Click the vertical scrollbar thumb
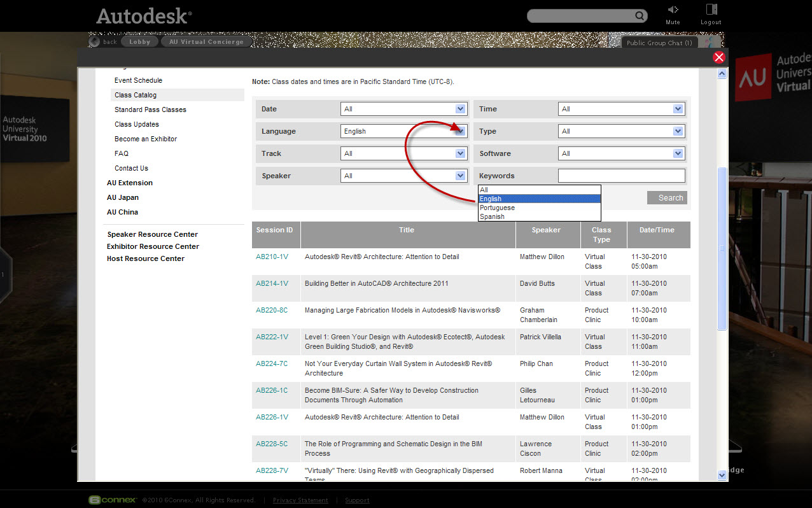This screenshot has height=508, width=812. (x=722, y=248)
